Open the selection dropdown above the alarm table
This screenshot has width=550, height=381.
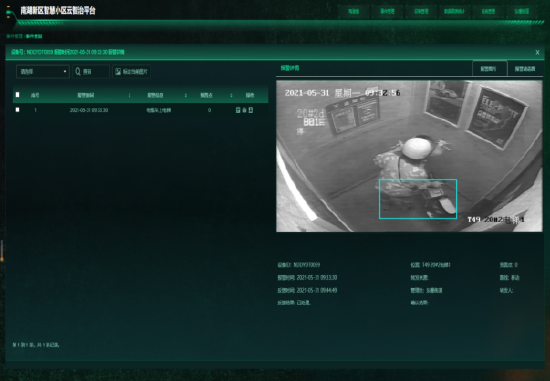pyautogui.click(x=43, y=72)
